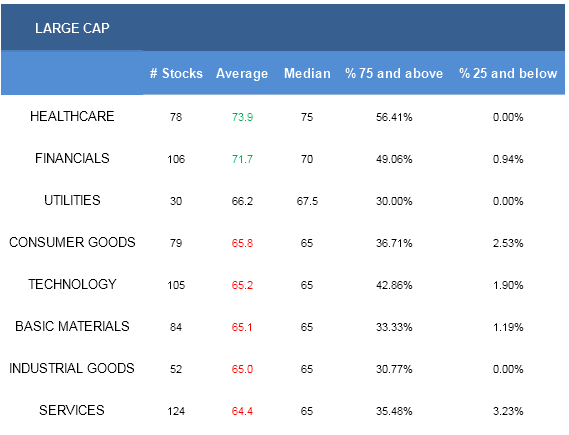
Task: Click the TECHNOLOGY row label
Action: coord(72,284)
